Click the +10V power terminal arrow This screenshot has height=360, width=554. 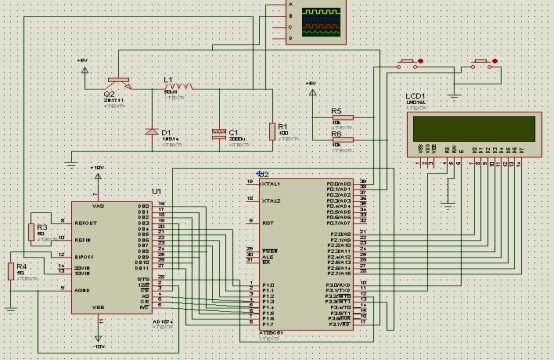pyautogui.click(x=98, y=176)
